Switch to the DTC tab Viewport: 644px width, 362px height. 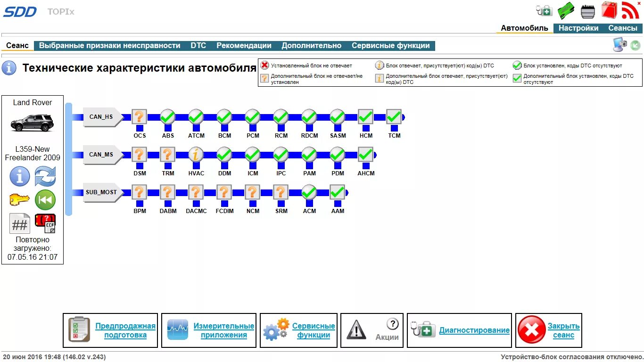pyautogui.click(x=198, y=46)
